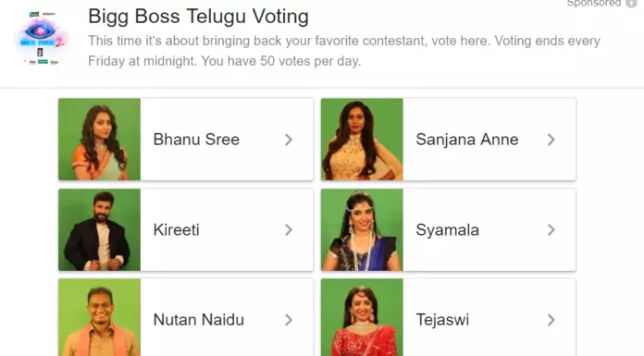This screenshot has width=644, height=356.
Task: Select Tejaswi's photo thumbnail
Action: [362, 317]
